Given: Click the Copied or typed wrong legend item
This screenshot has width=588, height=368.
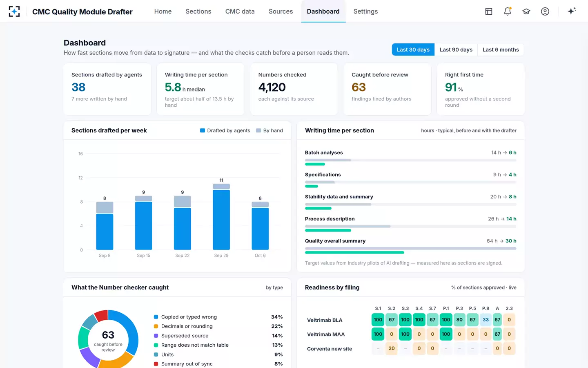Looking at the screenshot, I should coord(218,317).
